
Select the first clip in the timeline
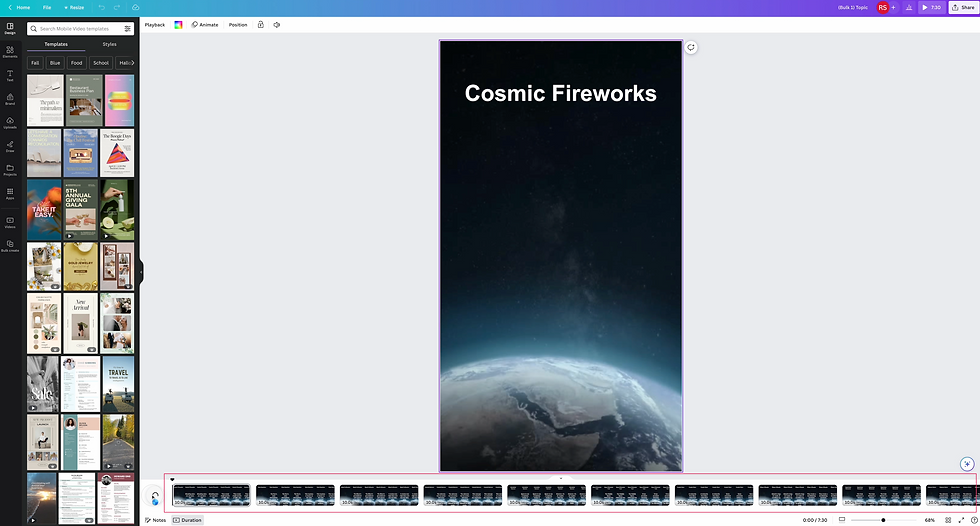tap(211, 495)
